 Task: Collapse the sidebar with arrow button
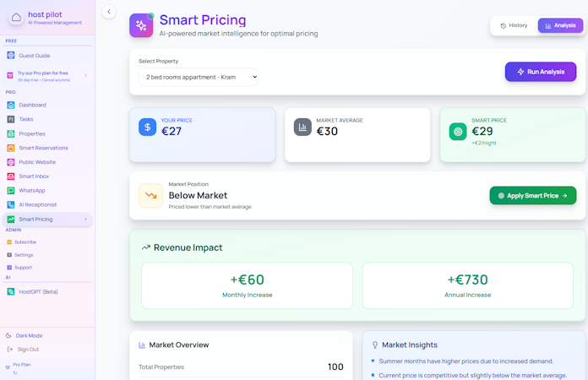click(108, 12)
